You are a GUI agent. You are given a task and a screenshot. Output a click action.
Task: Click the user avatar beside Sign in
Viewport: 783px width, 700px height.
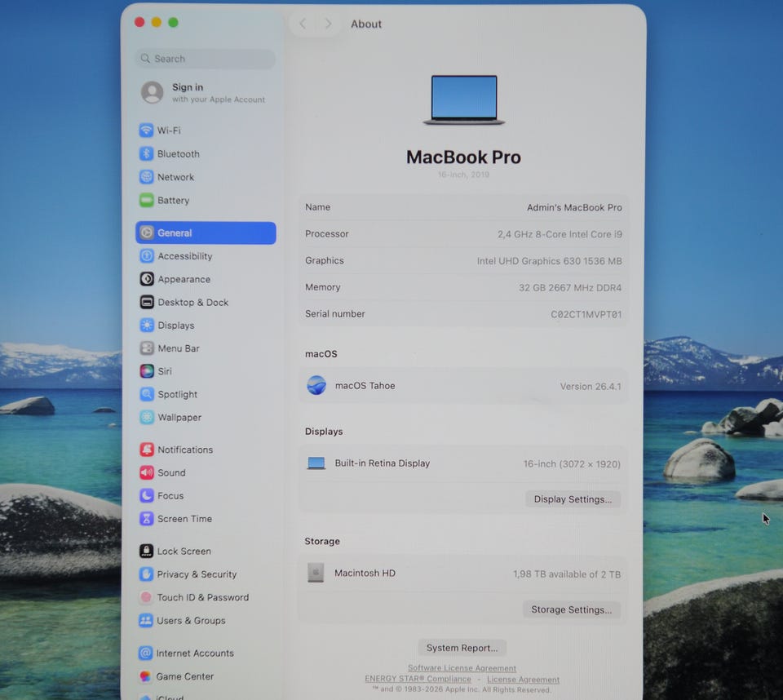tap(153, 92)
